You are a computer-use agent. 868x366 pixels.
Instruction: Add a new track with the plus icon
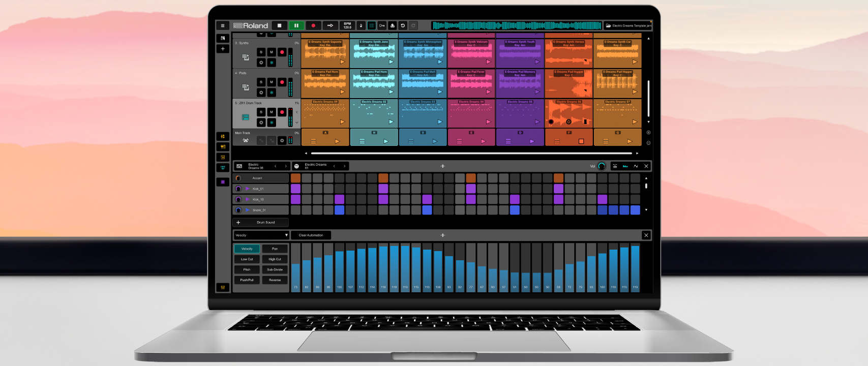click(x=223, y=49)
